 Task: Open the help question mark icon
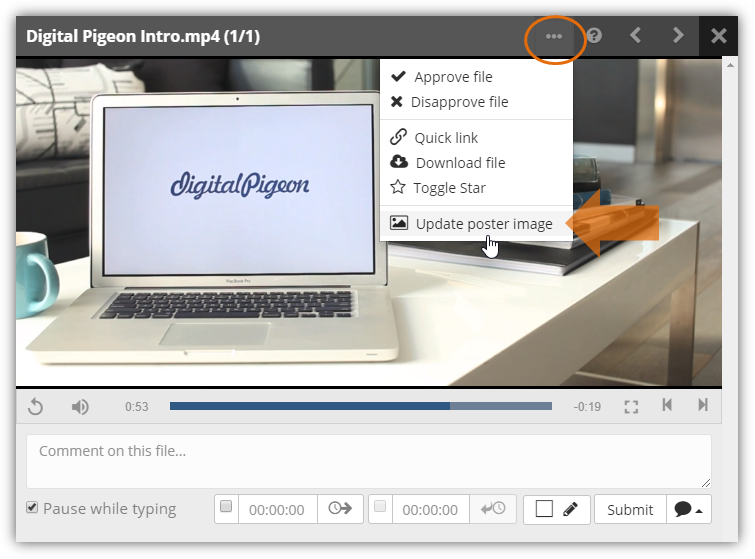(594, 36)
